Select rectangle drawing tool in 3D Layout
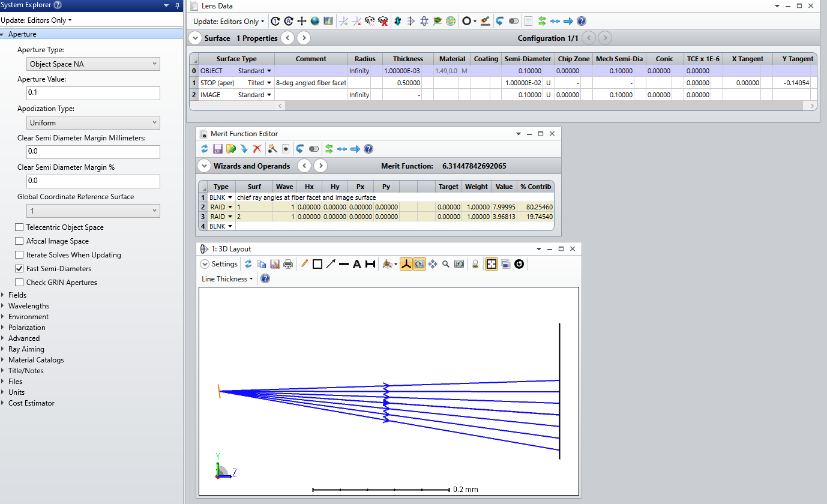The height and width of the screenshot is (504, 827). [317, 264]
